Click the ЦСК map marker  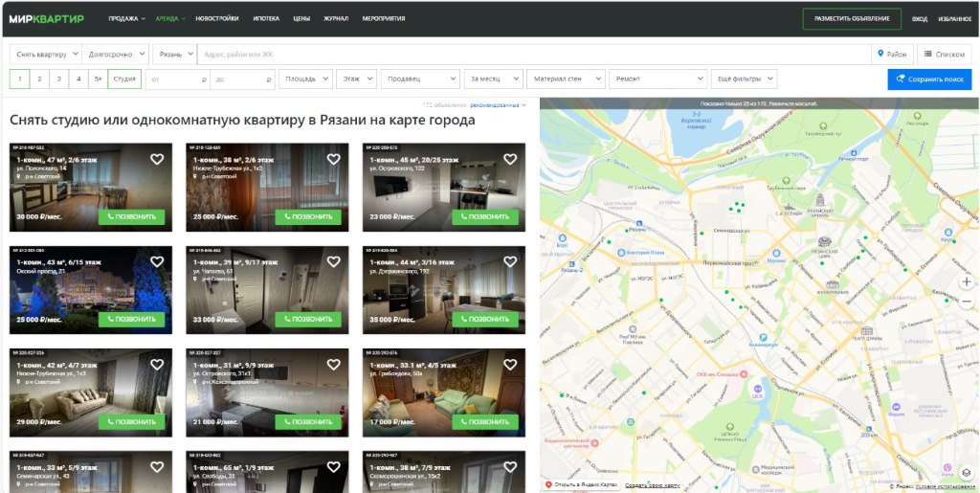point(758,388)
